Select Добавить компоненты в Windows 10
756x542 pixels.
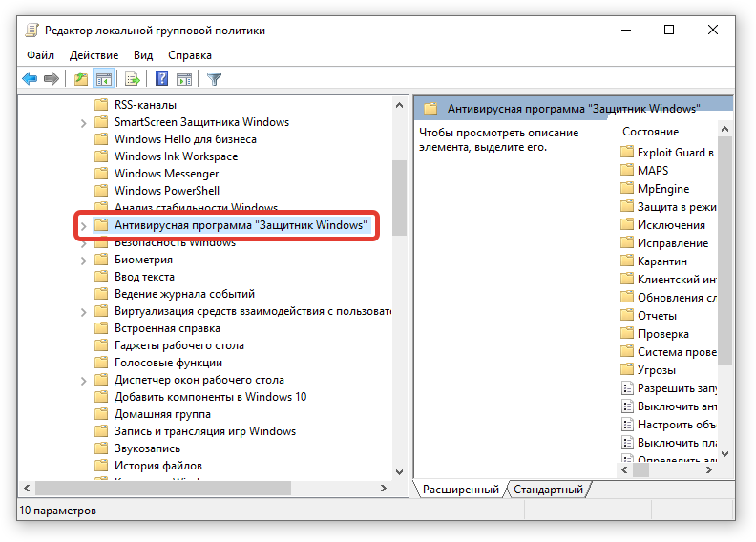pos(210,397)
